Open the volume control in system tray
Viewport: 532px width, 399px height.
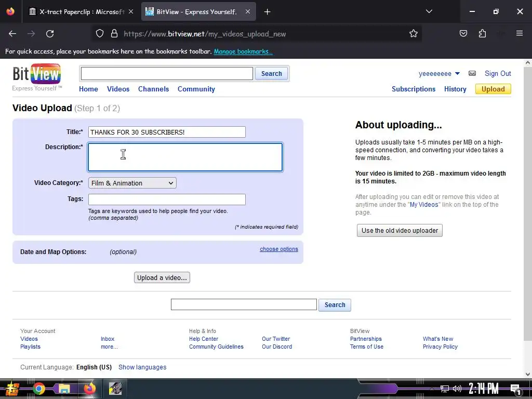point(457,389)
